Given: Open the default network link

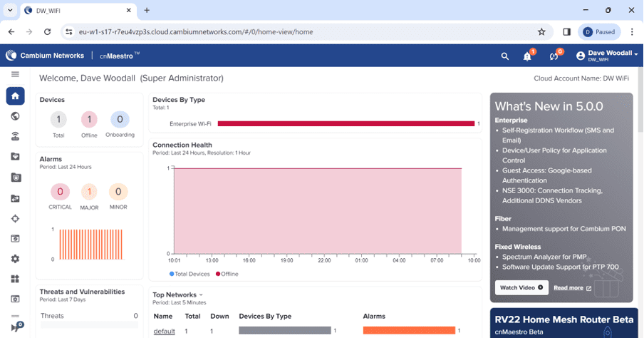Looking at the screenshot, I should (x=165, y=331).
